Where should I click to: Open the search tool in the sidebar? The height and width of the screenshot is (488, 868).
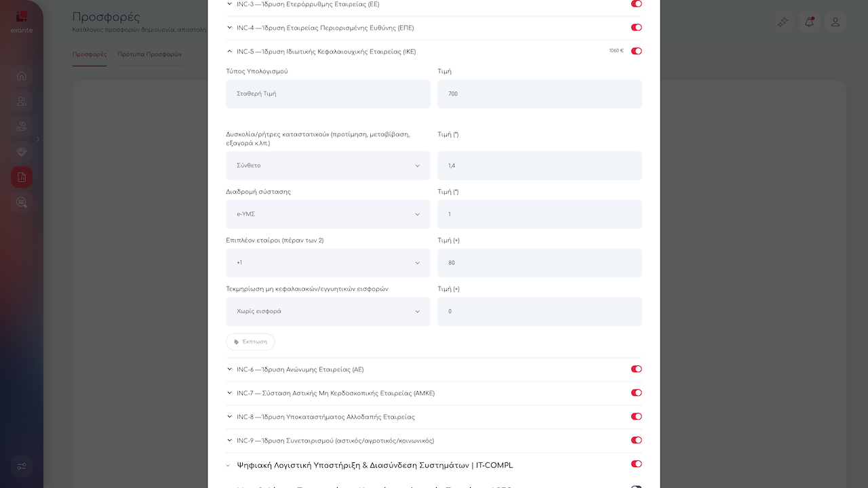[22, 202]
